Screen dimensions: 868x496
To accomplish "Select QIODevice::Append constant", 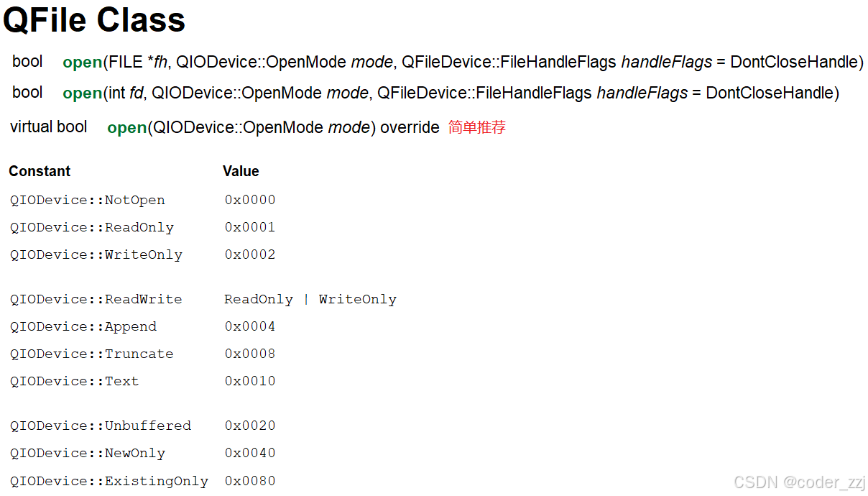I will [83, 326].
